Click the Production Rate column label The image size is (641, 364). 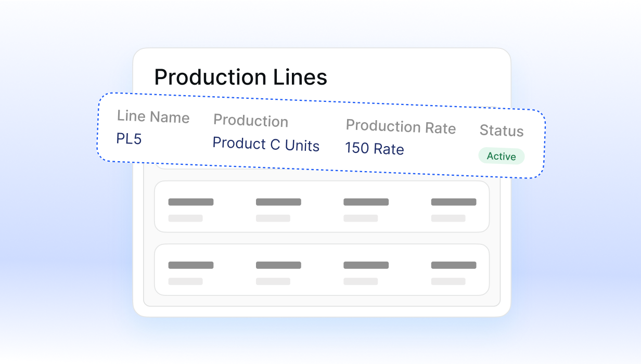coord(401,127)
